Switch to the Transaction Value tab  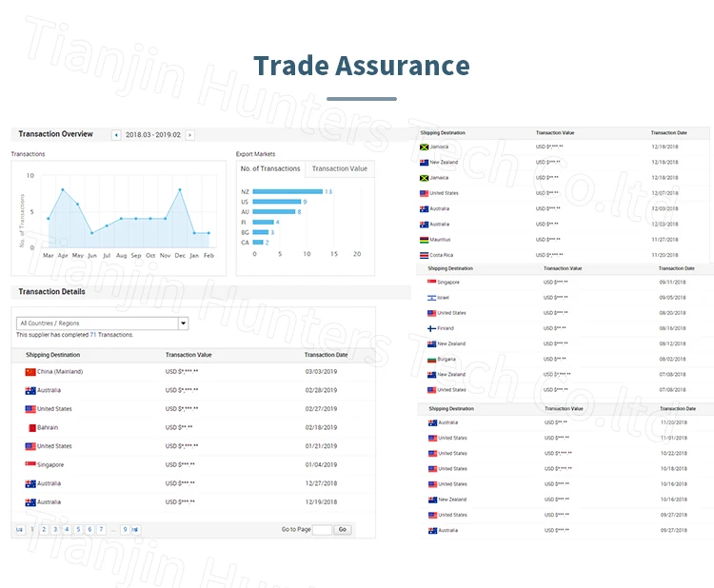340,168
